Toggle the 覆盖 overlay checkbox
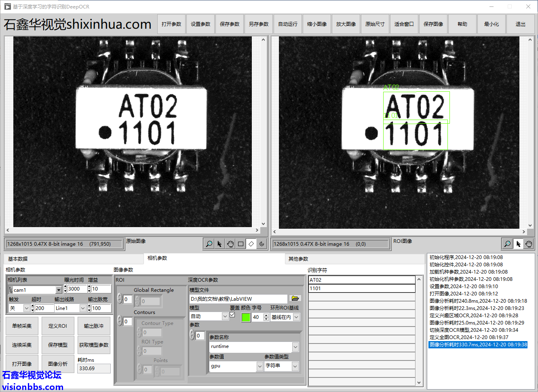The width and height of the screenshot is (538, 392). click(232, 315)
